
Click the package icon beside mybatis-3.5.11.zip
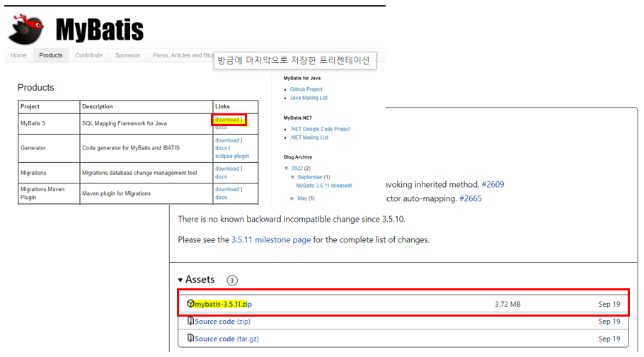coord(190,304)
